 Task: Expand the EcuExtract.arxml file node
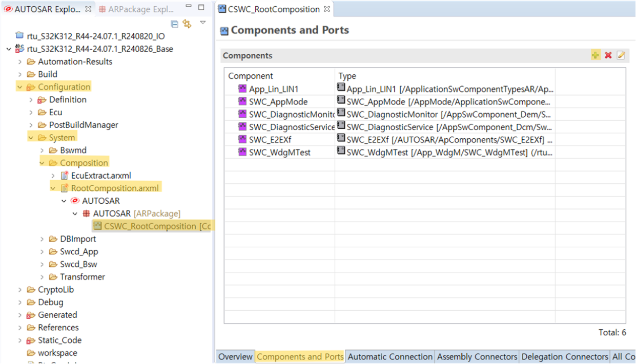pyautogui.click(x=53, y=176)
